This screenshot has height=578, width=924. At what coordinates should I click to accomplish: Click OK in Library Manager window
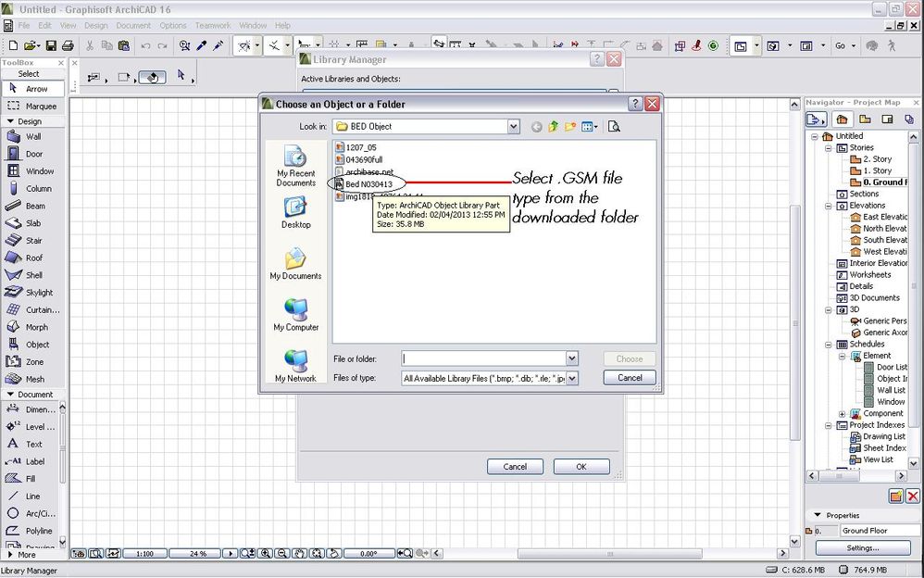pyautogui.click(x=581, y=467)
